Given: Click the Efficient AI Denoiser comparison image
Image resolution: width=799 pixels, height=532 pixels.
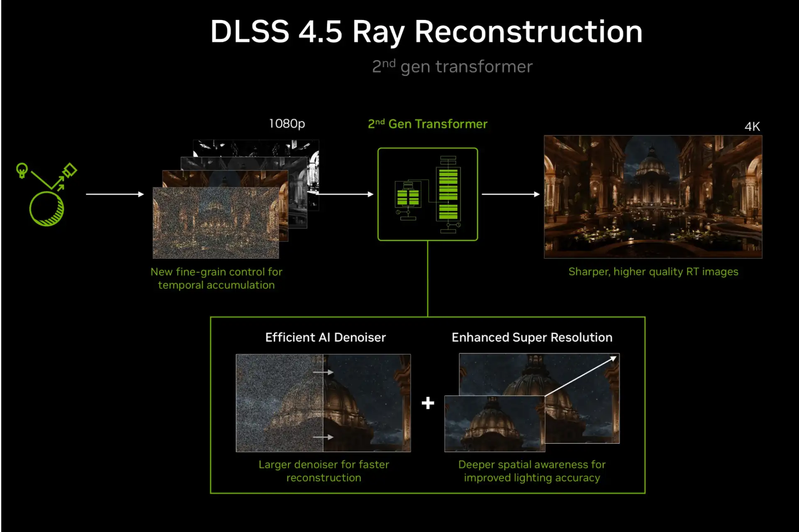Looking at the screenshot, I should click(323, 403).
